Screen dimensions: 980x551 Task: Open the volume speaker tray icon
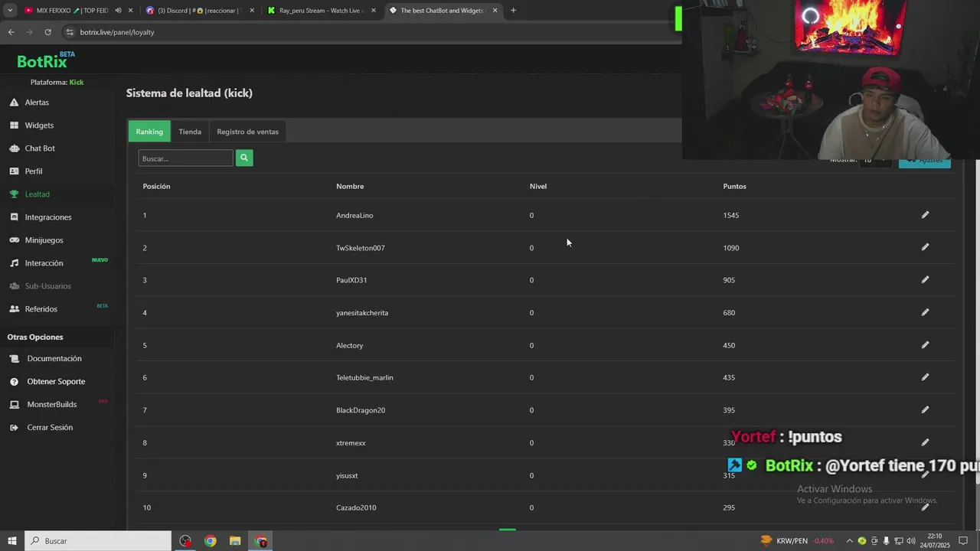(x=911, y=541)
